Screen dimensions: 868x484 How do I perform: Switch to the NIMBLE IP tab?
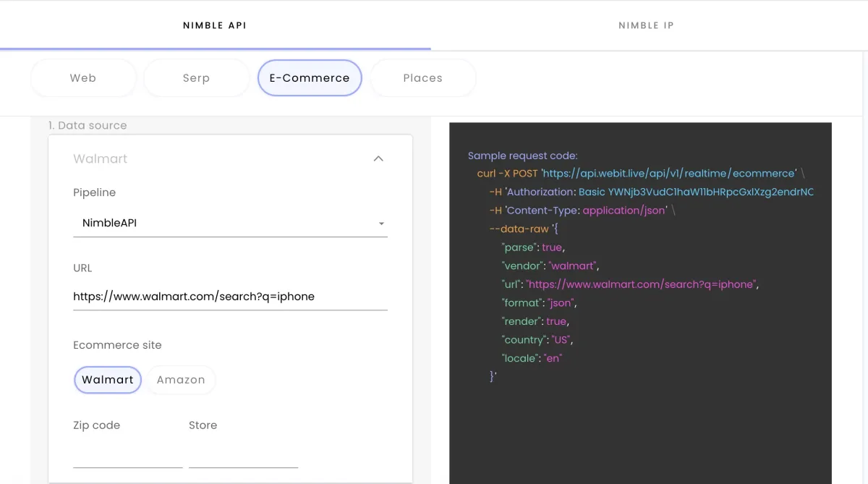pyautogui.click(x=646, y=25)
